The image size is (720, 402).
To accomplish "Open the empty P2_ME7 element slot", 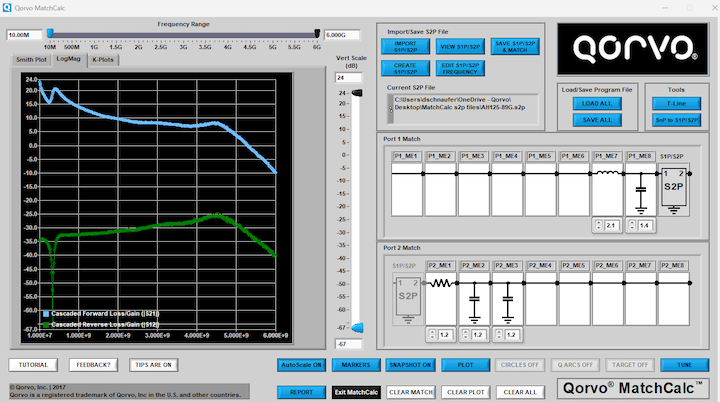I will click(640, 300).
